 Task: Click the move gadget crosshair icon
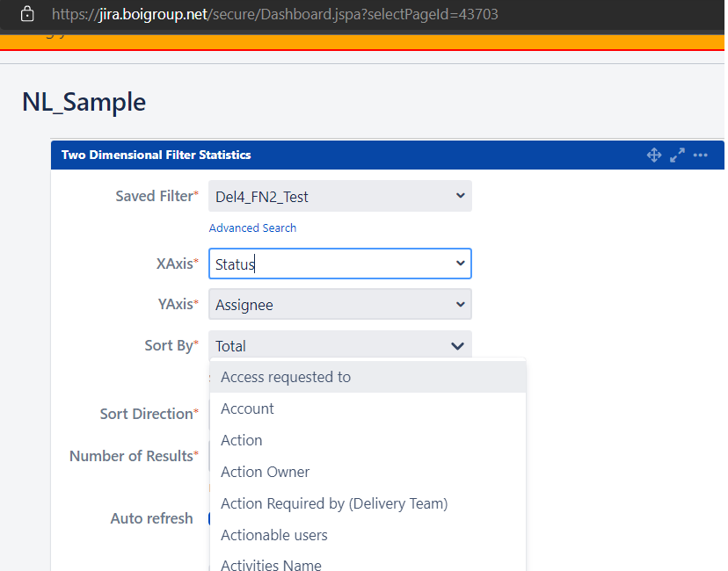654,155
